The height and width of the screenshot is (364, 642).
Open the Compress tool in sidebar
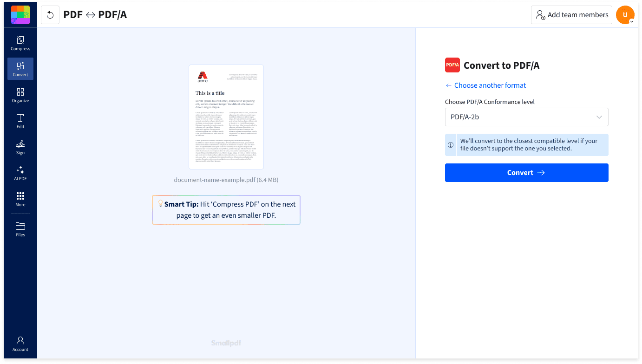point(20,43)
